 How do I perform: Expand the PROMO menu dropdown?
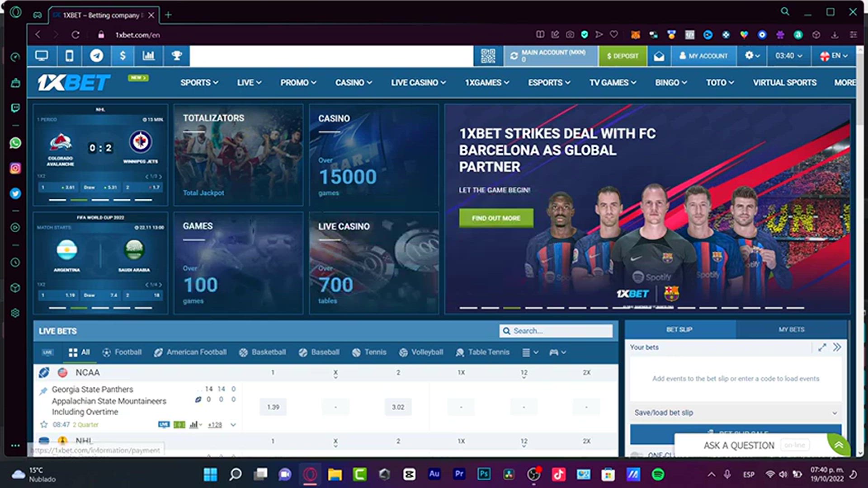[298, 83]
